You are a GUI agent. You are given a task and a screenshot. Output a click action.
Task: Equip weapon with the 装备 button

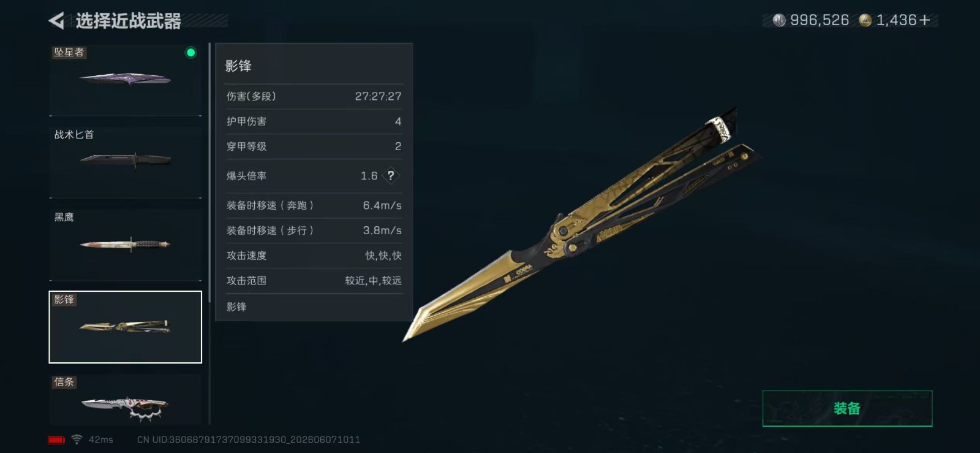point(847,408)
